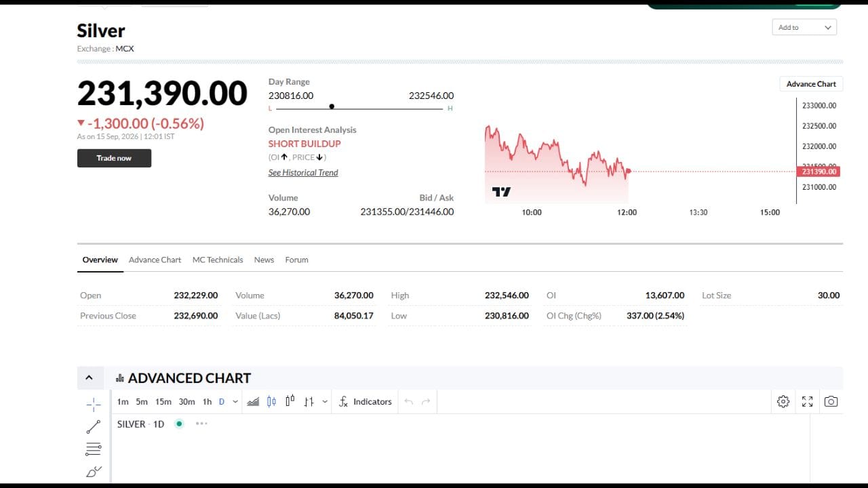Click the large 231,390.00 price

162,94
